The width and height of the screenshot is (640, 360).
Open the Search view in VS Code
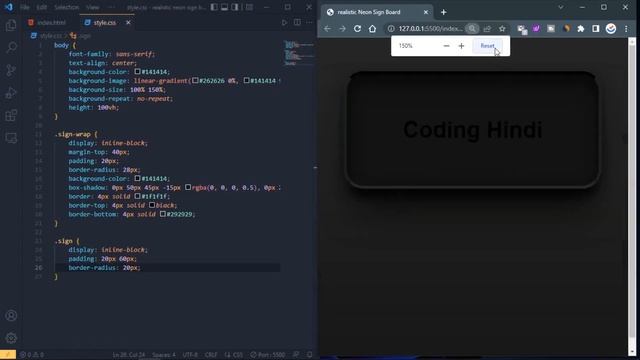pos(11,48)
